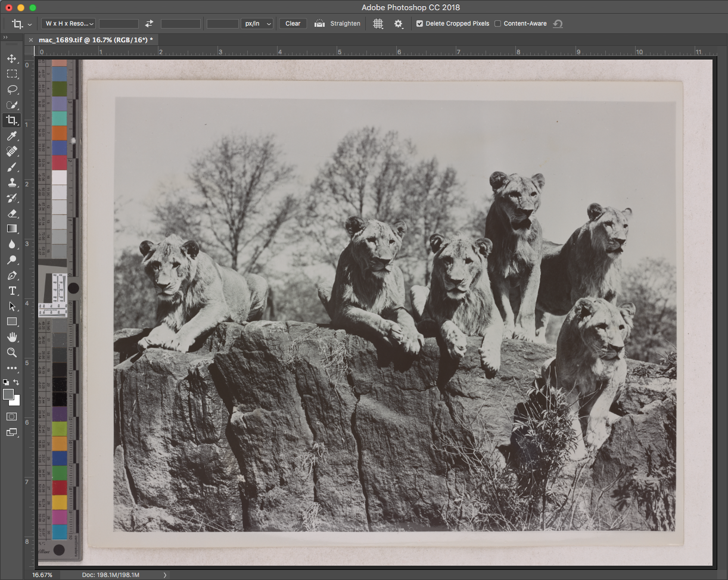
Task: Select the Clone Stamp tool
Action: click(x=11, y=183)
